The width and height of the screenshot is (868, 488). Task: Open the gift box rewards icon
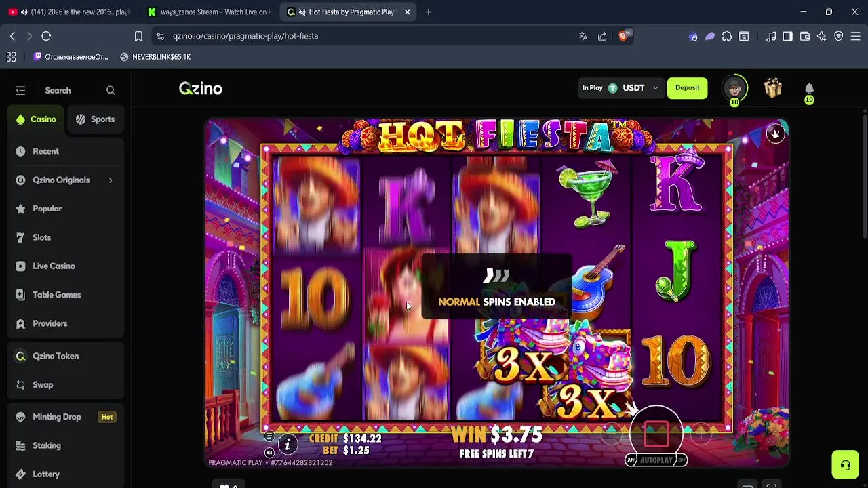[x=773, y=88]
